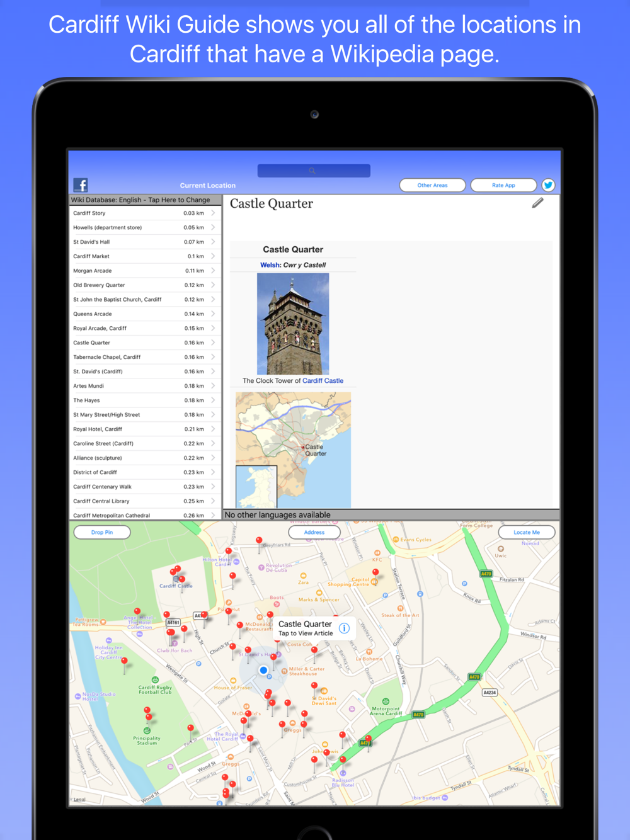
Task: Change the Wiki Database language
Action: [145, 200]
